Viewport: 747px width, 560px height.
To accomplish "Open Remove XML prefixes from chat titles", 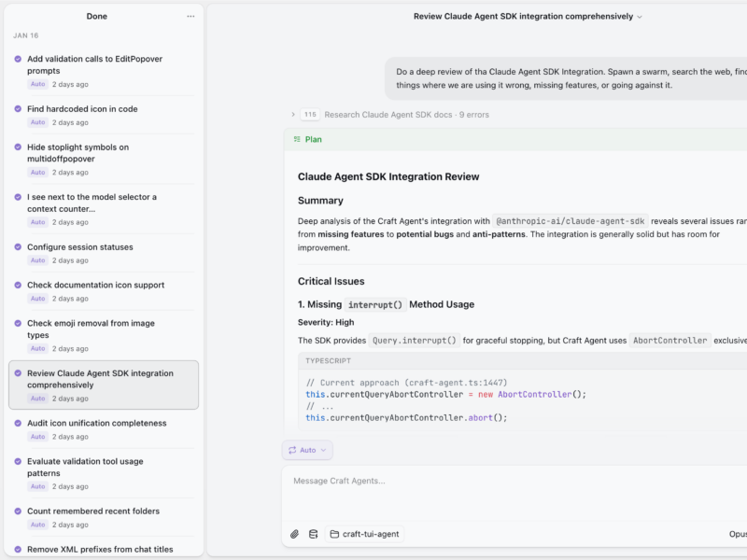I will tap(100, 549).
